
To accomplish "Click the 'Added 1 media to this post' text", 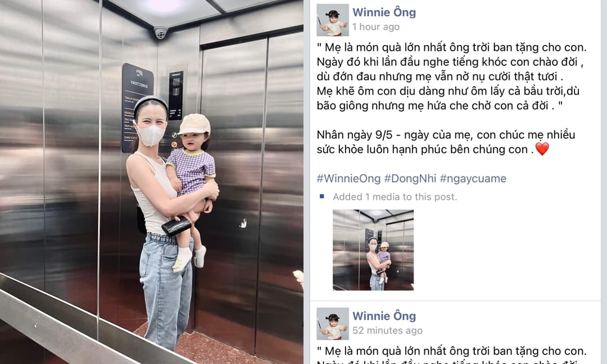I will pyautogui.click(x=395, y=197).
